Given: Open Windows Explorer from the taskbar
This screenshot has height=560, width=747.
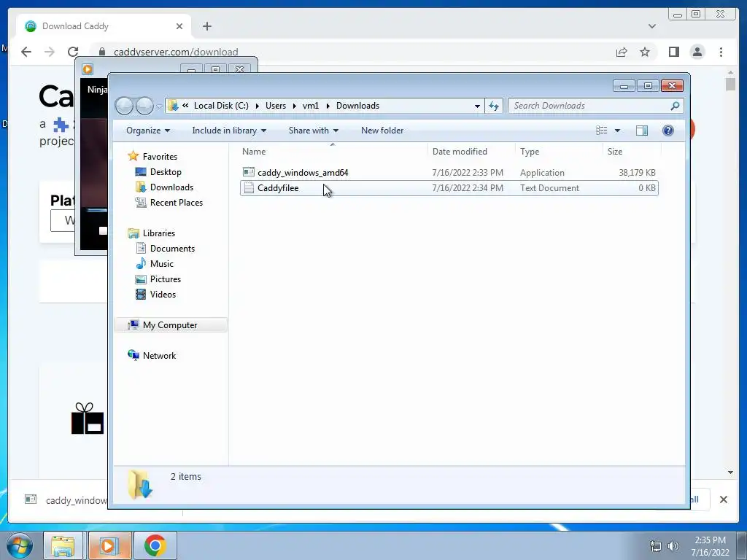Looking at the screenshot, I should point(63,545).
